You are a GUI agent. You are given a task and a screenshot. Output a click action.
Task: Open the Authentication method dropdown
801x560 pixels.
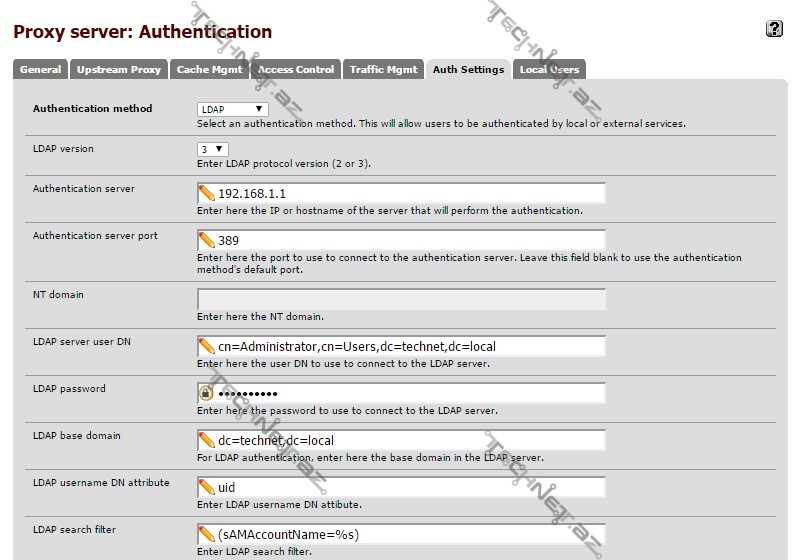point(233,109)
